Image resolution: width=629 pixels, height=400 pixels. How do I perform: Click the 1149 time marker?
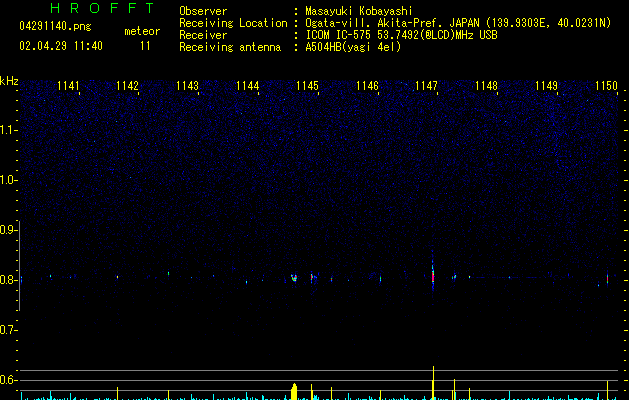tap(546, 86)
